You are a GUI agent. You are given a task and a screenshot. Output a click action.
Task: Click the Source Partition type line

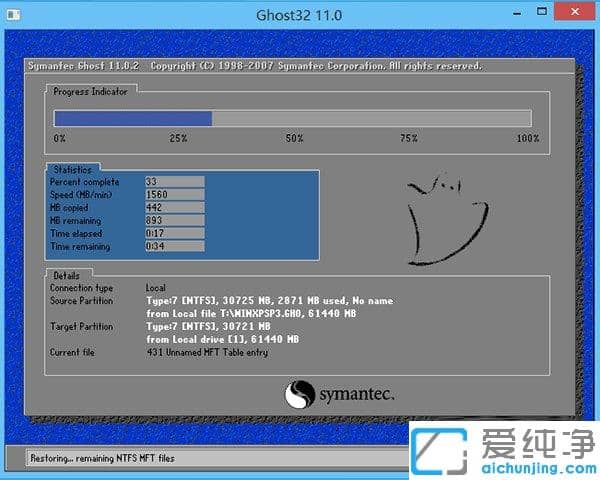[x=269, y=300]
